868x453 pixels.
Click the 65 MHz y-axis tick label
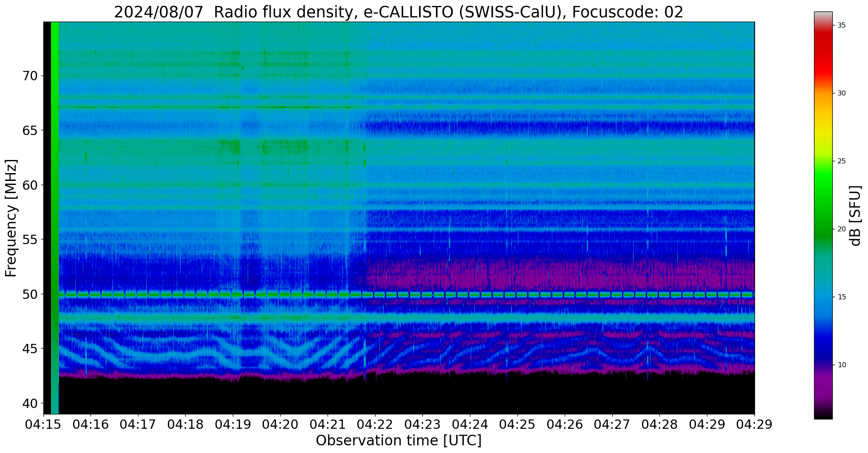pos(30,130)
